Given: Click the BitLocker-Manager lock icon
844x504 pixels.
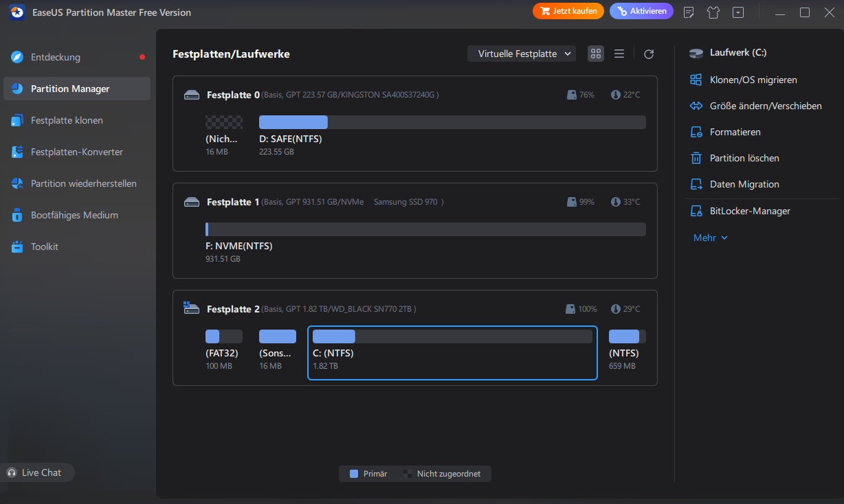Looking at the screenshot, I should pos(696,211).
